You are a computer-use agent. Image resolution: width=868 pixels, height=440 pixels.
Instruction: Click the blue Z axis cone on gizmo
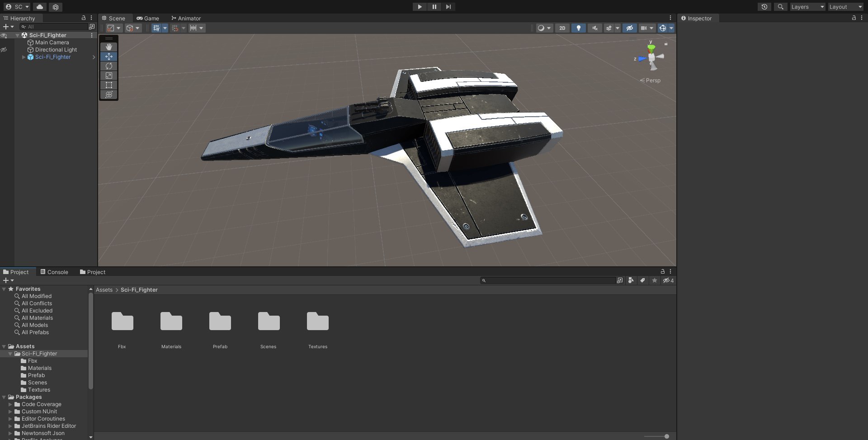(642, 59)
